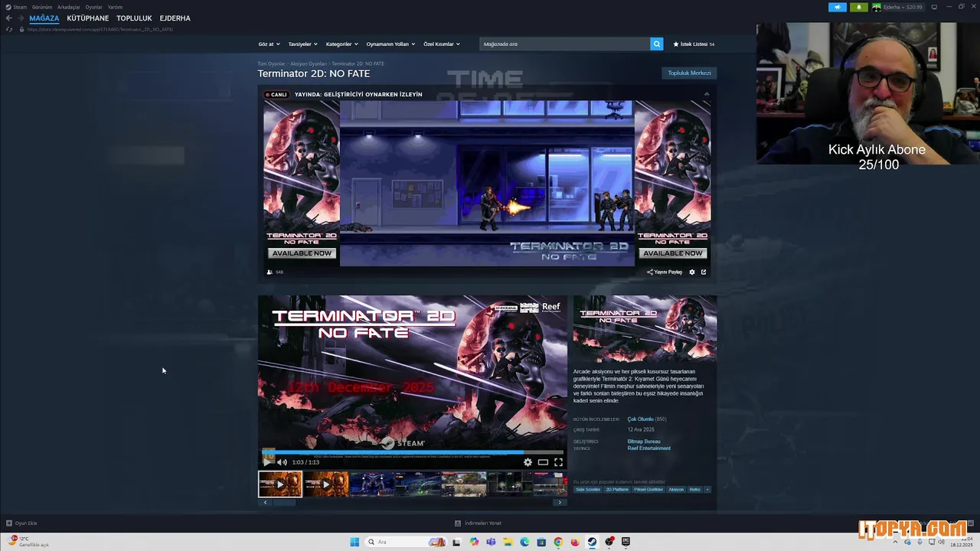Open the Oyunlar menu

coord(94,7)
